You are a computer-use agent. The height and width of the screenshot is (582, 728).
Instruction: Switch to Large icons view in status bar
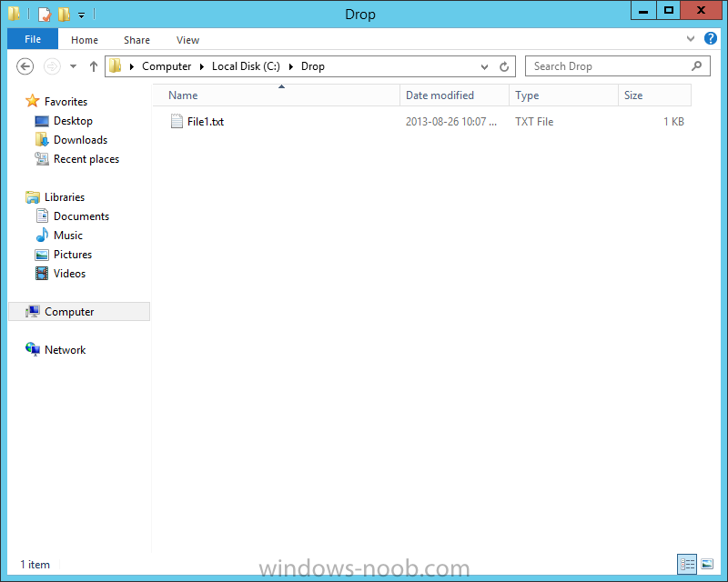[707, 565]
